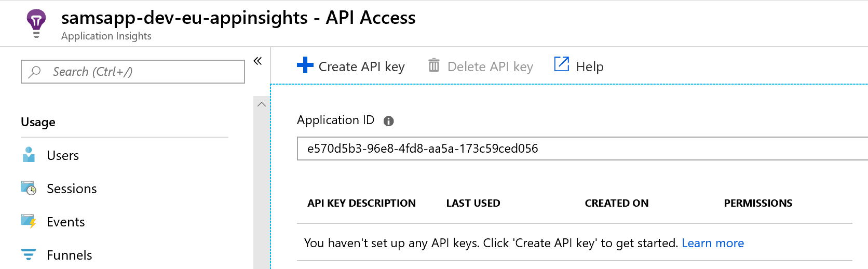The height and width of the screenshot is (269, 868).
Task: Click the trash can Delete API key icon
Action: point(433,65)
